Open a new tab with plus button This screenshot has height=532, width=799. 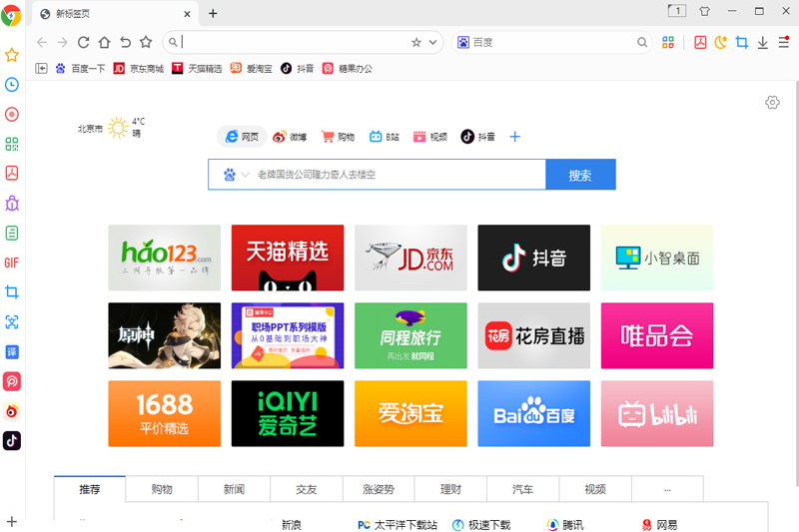[x=213, y=13]
